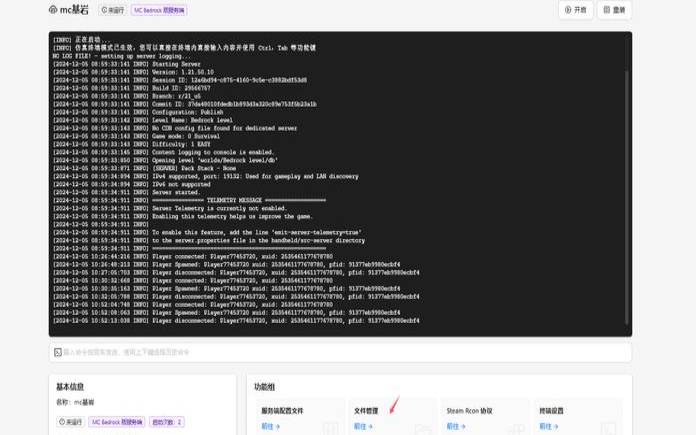Open 终端设置 via its 前往 link

(549, 427)
